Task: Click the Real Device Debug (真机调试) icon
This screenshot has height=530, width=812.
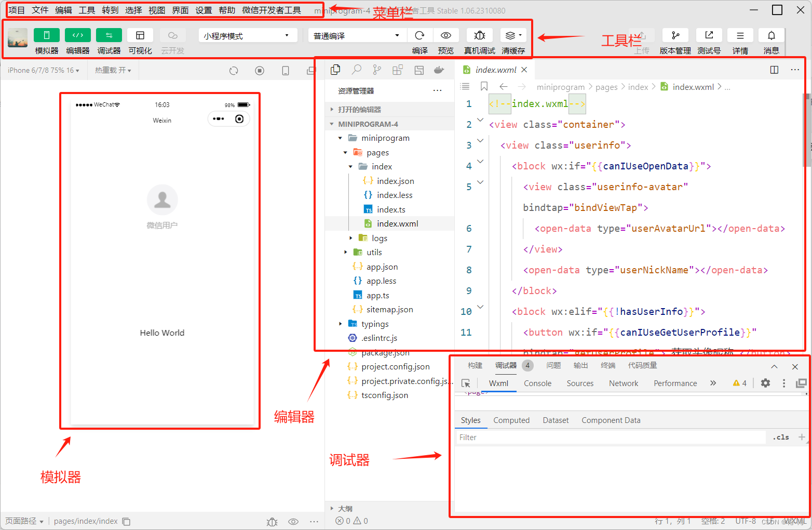Action: (480, 35)
